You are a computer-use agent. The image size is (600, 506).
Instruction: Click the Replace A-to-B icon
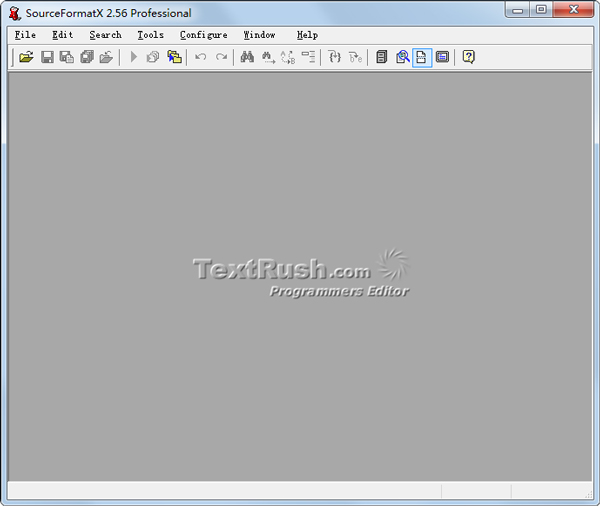[288, 57]
